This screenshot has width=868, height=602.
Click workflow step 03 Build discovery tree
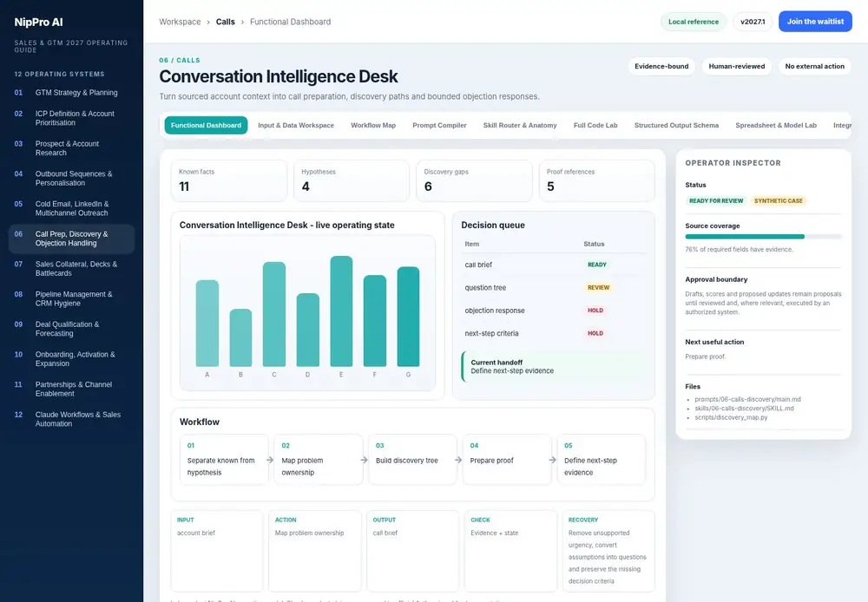(412, 460)
